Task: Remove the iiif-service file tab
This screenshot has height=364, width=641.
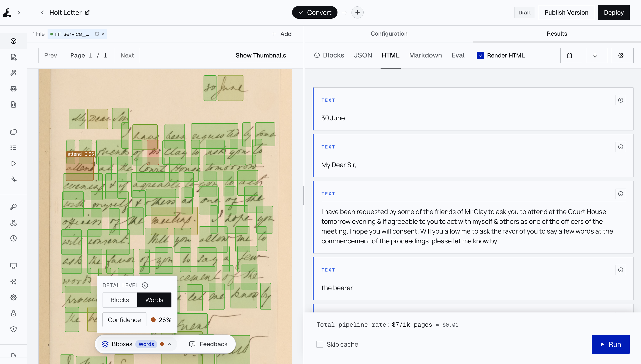Action: pyautogui.click(x=103, y=34)
